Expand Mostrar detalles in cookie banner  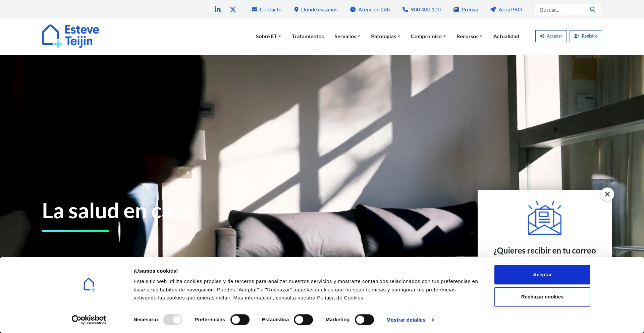pos(410,320)
